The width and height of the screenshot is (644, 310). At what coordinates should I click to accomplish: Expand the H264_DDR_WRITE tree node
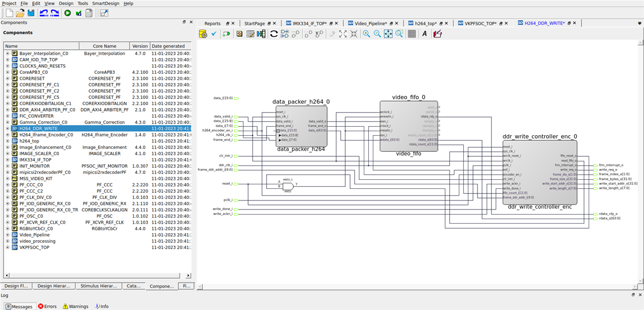(8, 128)
